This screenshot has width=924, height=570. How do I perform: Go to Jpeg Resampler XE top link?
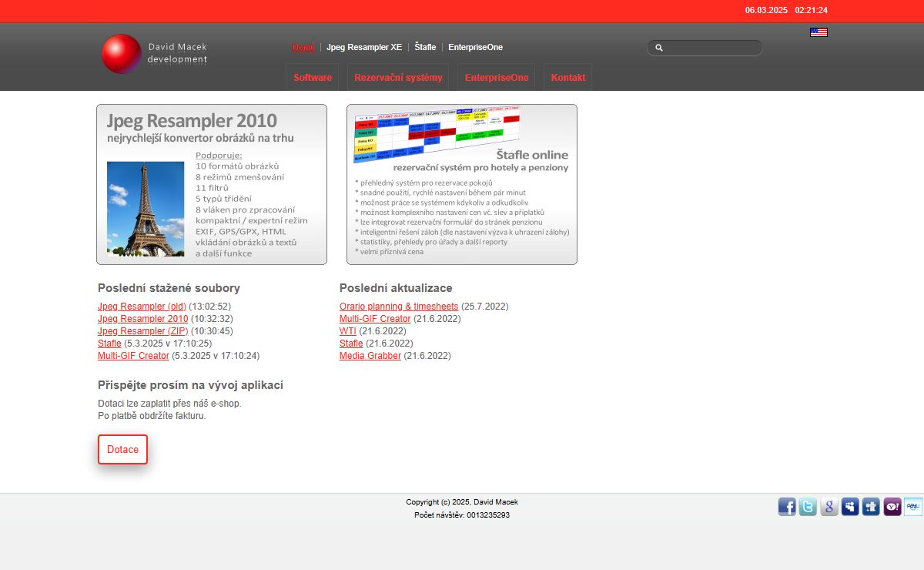(364, 48)
